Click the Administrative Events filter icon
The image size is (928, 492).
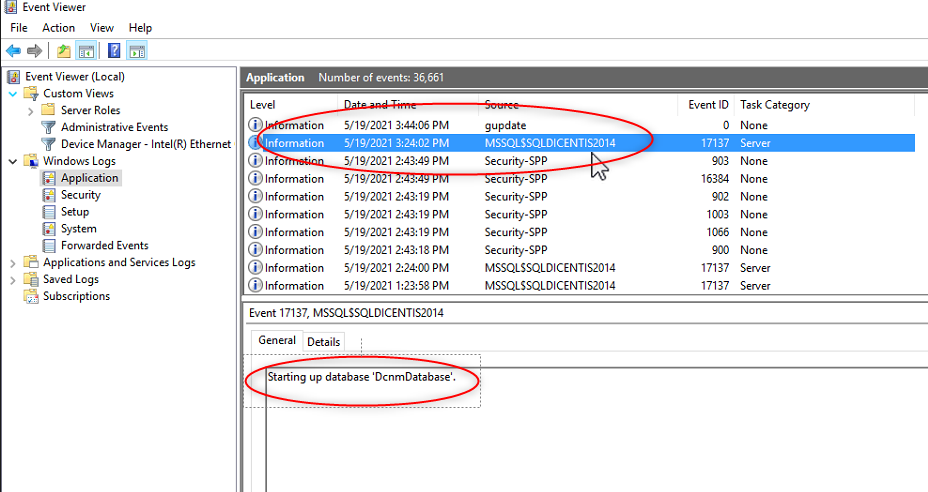pyautogui.click(x=49, y=127)
